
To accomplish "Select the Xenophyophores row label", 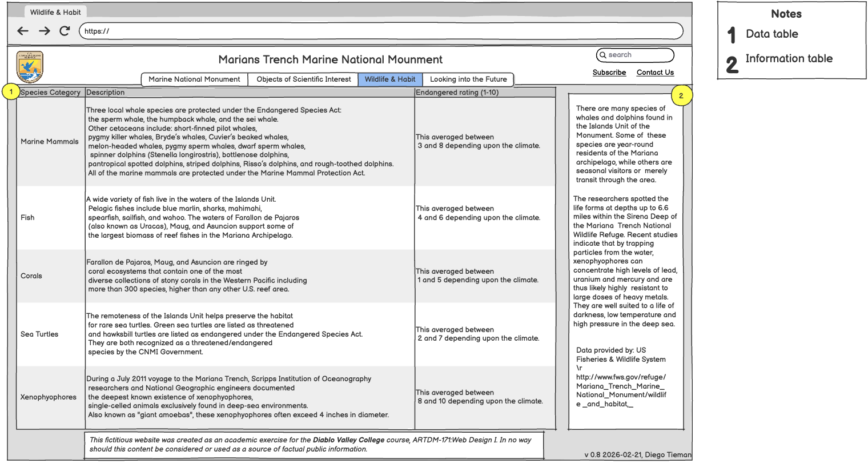I will [x=49, y=397].
